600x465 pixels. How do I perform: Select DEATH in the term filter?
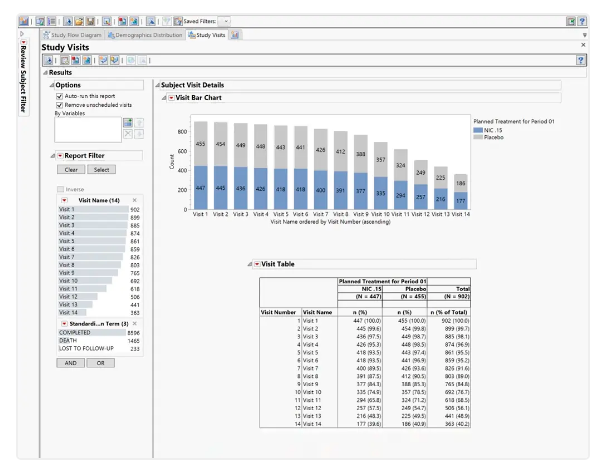(x=99, y=341)
